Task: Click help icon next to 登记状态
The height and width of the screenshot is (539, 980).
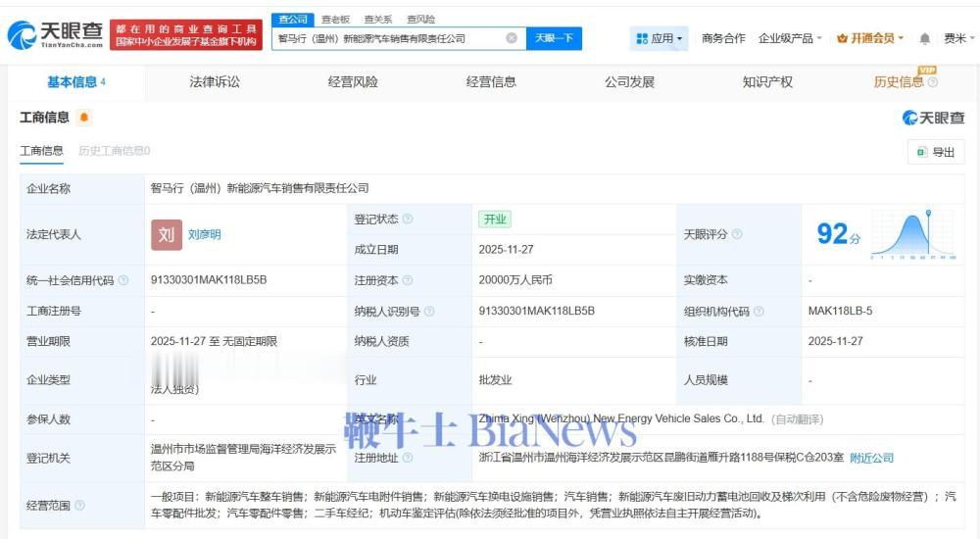Action: pyautogui.click(x=408, y=219)
